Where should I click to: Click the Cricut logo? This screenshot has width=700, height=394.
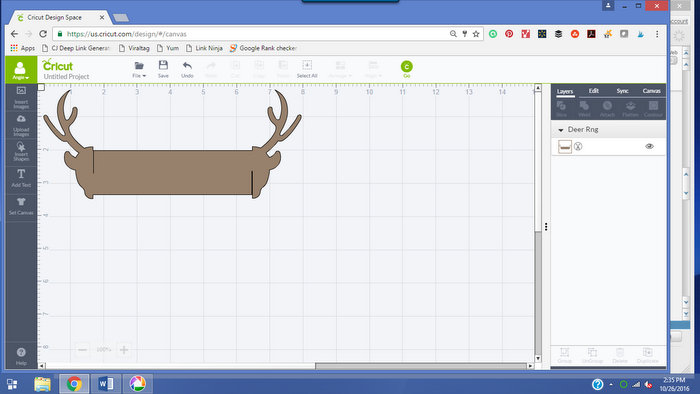point(58,65)
